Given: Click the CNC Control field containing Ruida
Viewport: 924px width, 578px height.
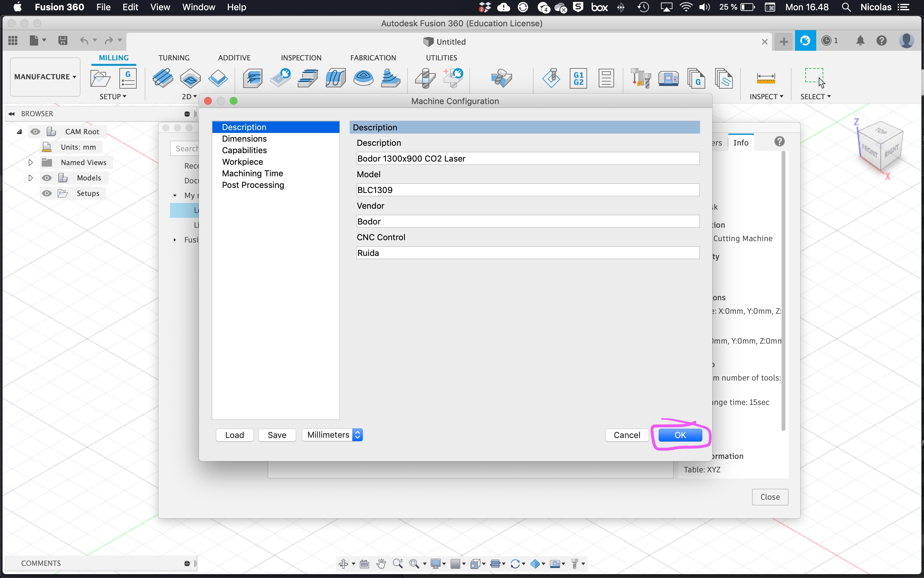Looking at the screenshot, I should (528, 253).
